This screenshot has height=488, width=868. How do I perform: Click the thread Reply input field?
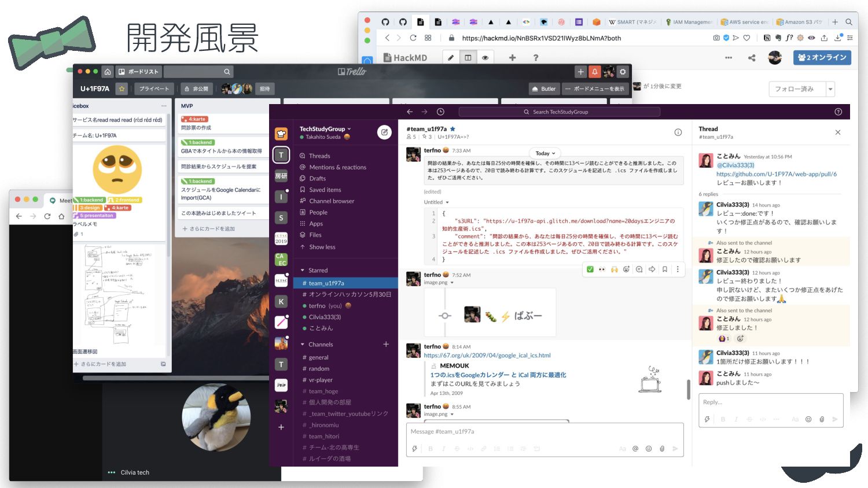pyautogui.click(x=771, y=402)
